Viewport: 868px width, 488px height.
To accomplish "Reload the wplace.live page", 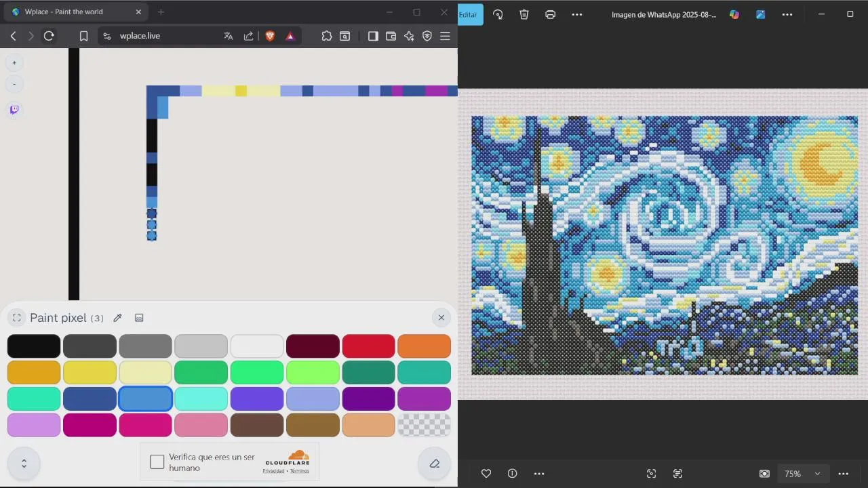I will pyautogui.click(x=49, y=36).
